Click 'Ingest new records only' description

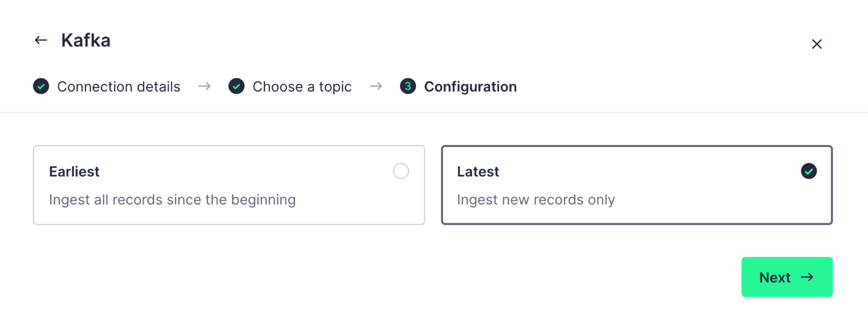(536, 200)
